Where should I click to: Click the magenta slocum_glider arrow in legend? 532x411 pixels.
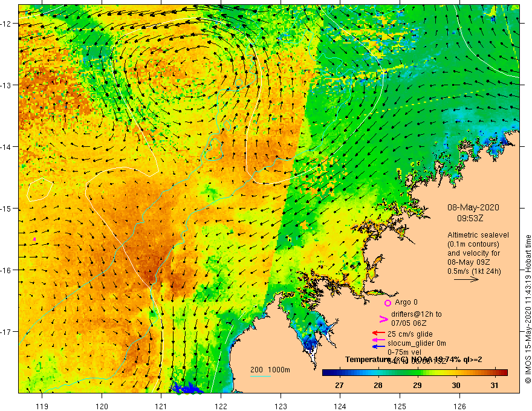378,340
